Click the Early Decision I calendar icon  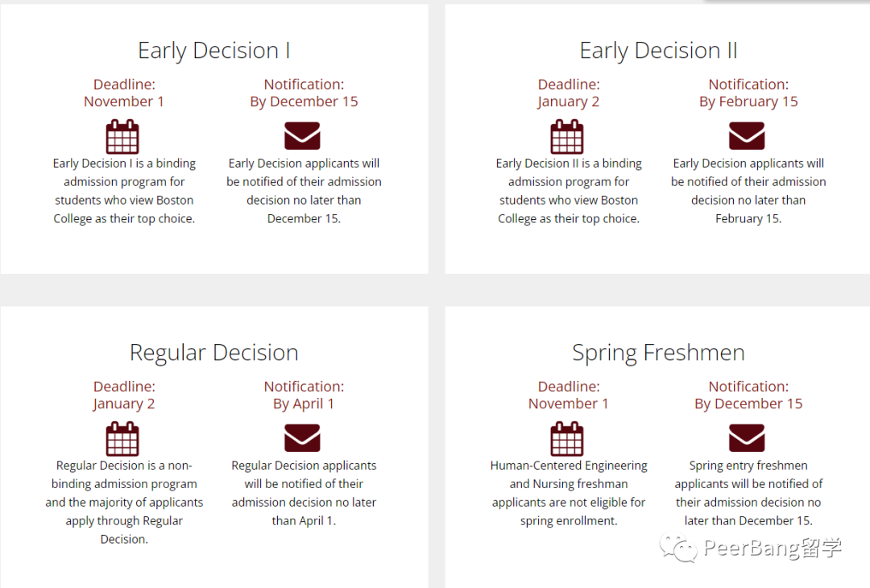122,136
